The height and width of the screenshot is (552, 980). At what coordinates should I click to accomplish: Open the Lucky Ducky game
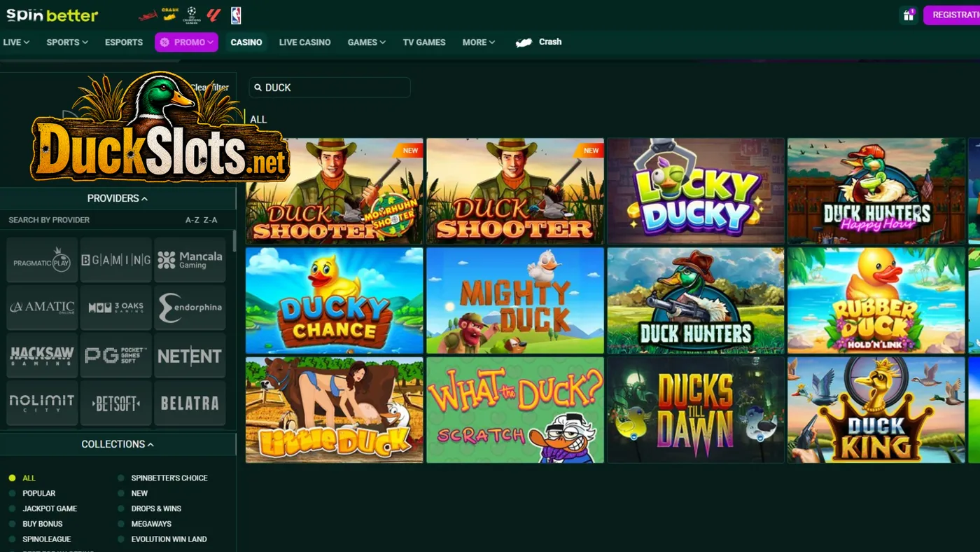pos(696,191)
